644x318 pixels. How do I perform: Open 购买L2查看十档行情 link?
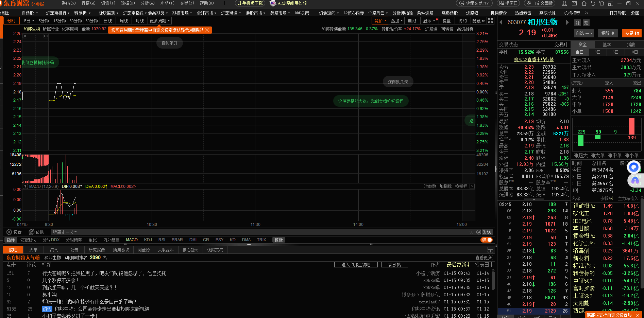click(533, 59)
